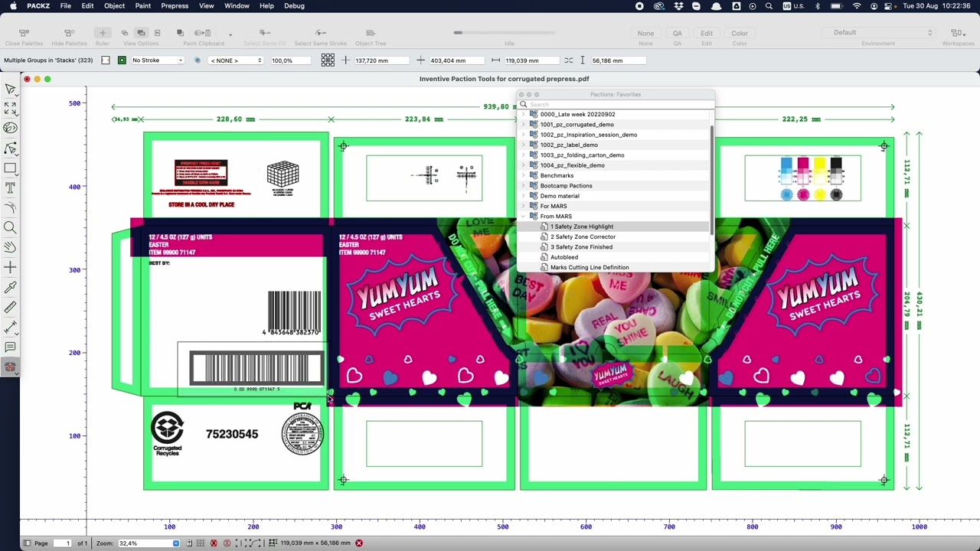Image resolution: width=980 pixels, height=551 pixels.
Task: Toggle the green stroke indicator box
Action: click(x=122, y=60)
